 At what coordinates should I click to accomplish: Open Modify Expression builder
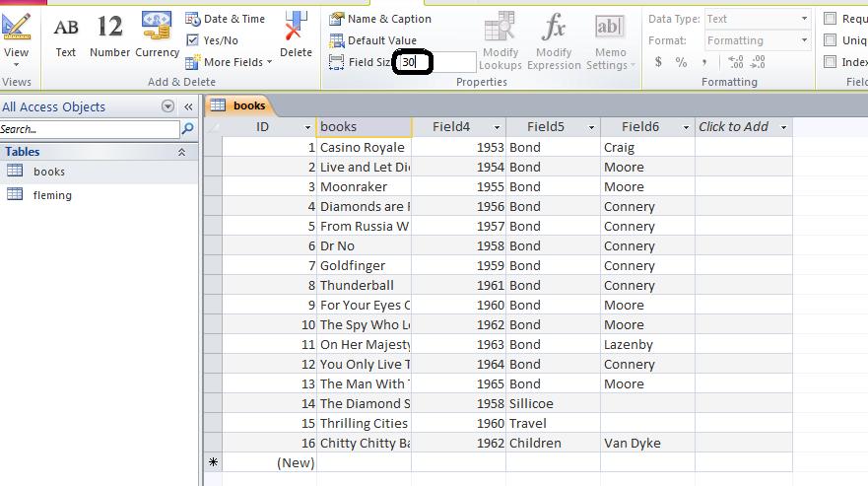pyautogui.click(x=554, y=41)
